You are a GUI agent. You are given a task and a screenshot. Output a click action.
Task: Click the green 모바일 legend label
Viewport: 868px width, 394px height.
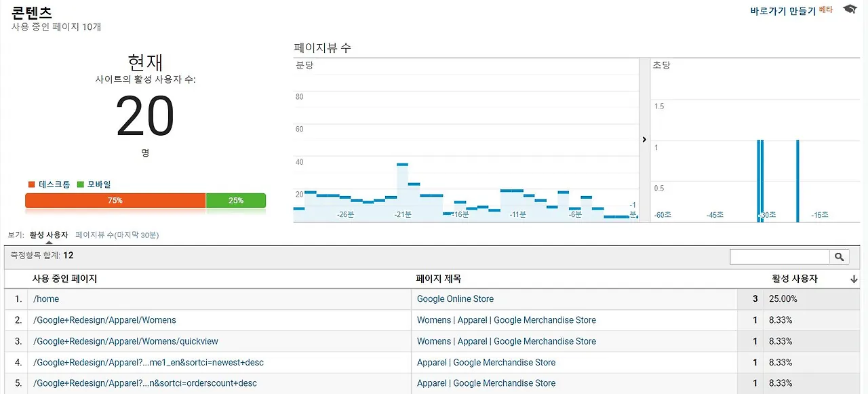point(99,184)
